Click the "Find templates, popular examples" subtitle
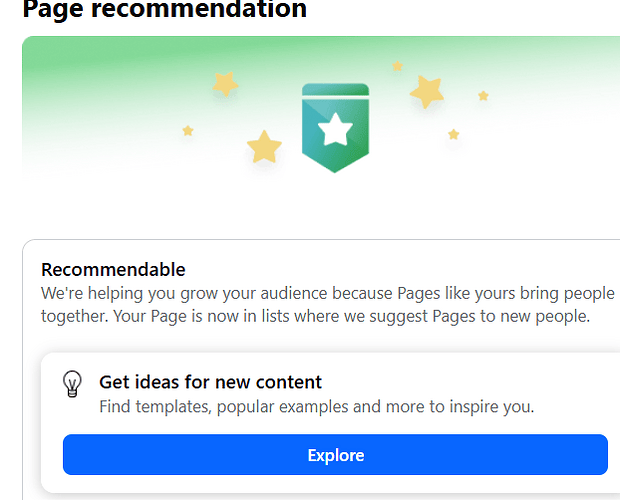The image size is (620, 500). 316,407
